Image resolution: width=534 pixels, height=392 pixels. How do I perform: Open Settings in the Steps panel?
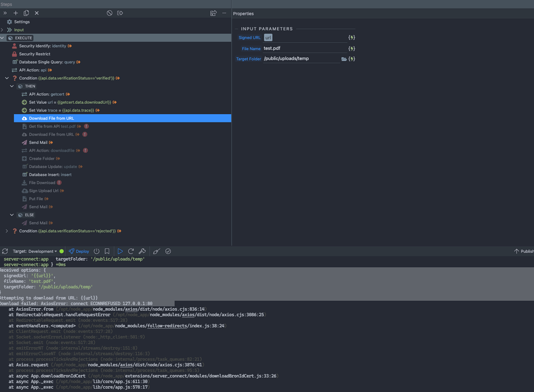tap(21, 21)
